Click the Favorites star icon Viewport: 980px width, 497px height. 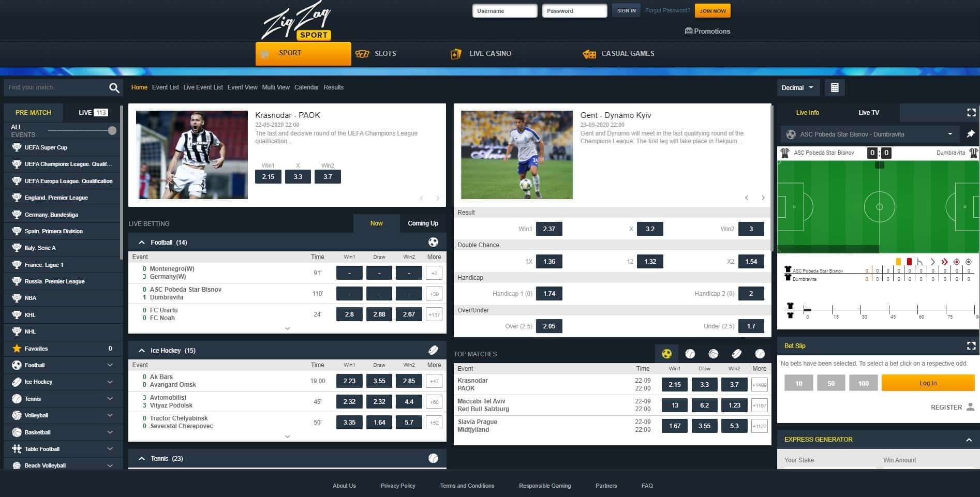17,349
